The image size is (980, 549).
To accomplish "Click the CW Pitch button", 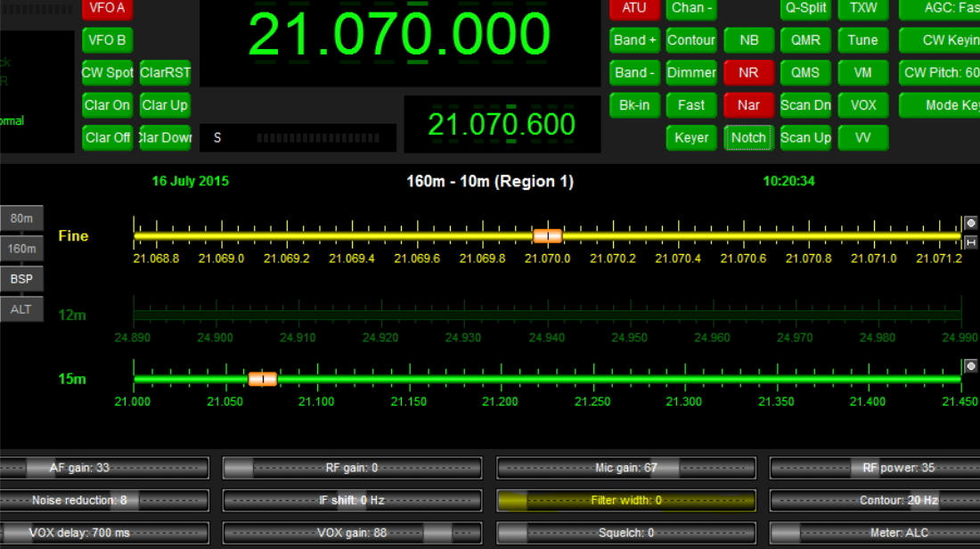I will pyautogui.click(x=939, y=73).
